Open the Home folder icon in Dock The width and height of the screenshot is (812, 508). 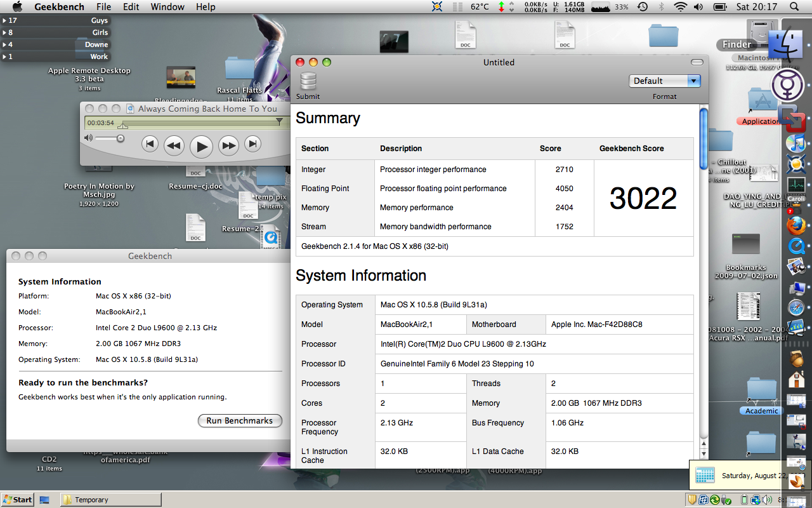coord(796,380)
